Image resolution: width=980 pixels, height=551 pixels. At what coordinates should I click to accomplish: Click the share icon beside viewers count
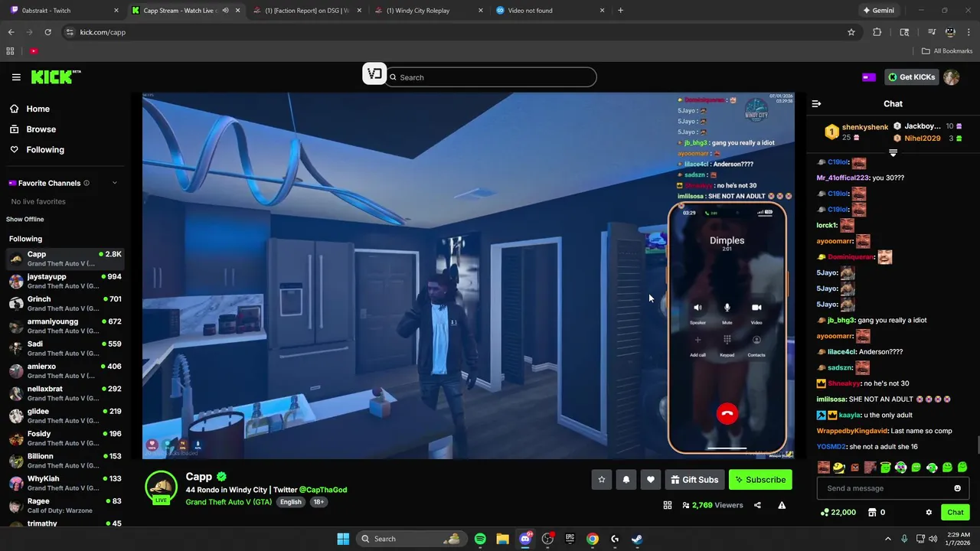click(757, 505)
